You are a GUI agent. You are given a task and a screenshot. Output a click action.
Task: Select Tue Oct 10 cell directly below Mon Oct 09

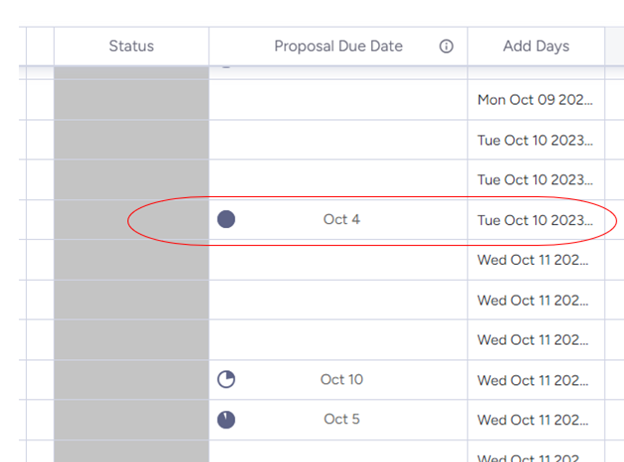(x=535, y=140)
